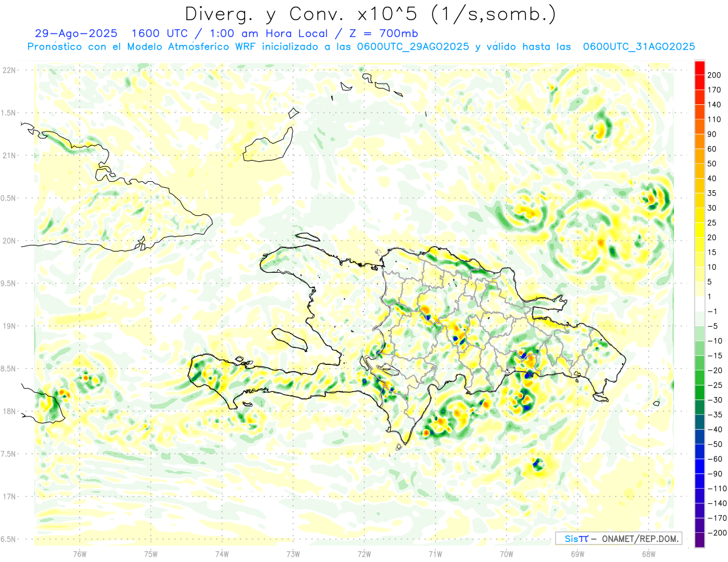Click the positive '60' colorbar label
The height and width of the screenshot is (562, 728).
712,149
